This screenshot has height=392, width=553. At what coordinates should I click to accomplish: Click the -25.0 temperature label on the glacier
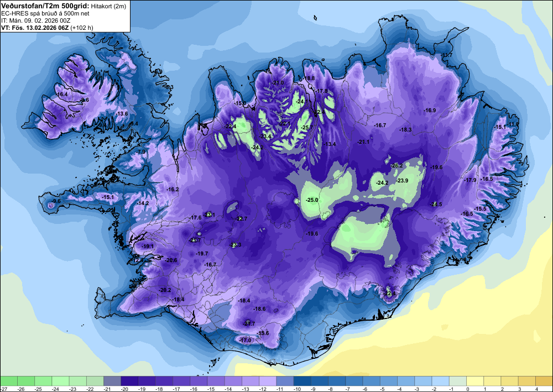pos(312,200)
